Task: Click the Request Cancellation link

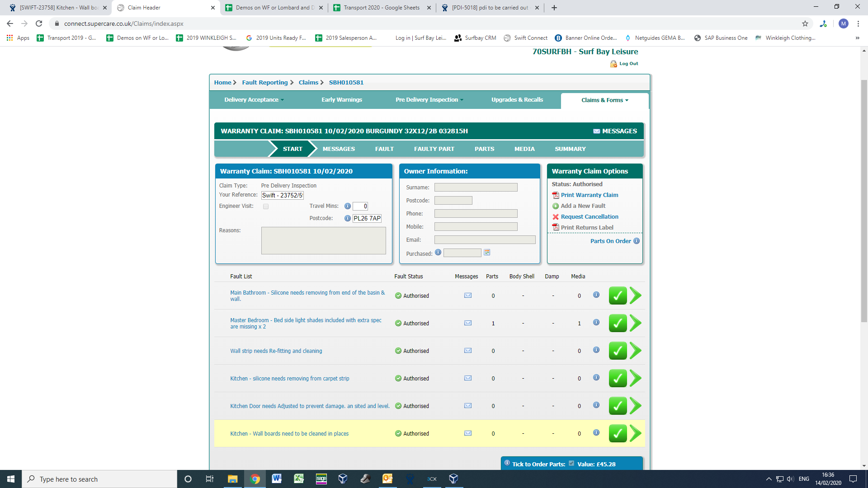Action: click(589, 217)
